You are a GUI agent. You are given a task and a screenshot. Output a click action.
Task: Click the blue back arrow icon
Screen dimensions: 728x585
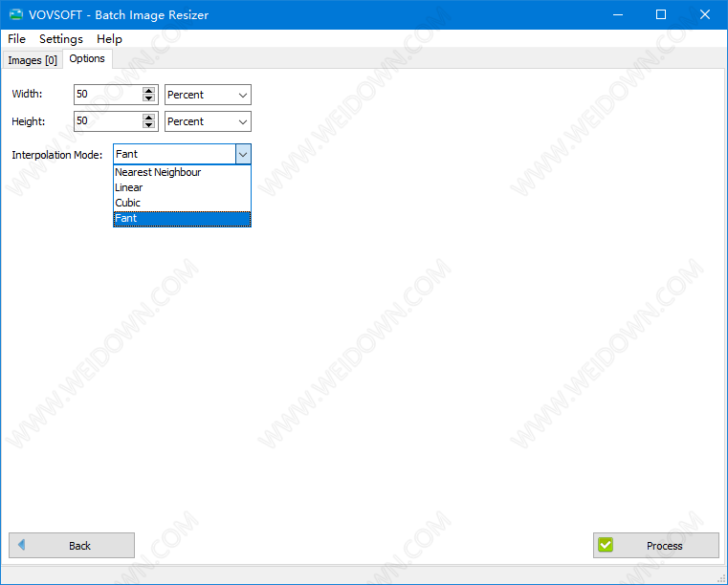[21, 544]
